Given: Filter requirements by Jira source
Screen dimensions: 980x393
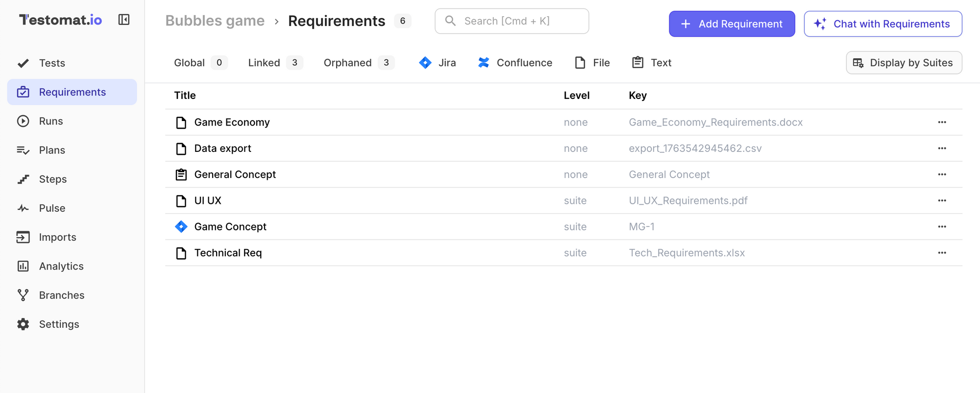Looking at the screenshot, I should (438, 63).
